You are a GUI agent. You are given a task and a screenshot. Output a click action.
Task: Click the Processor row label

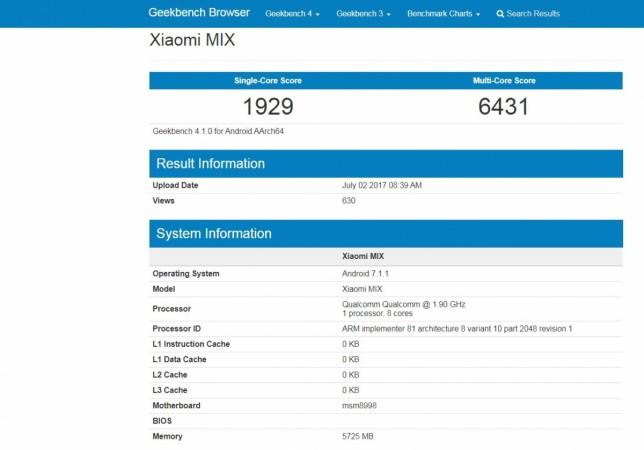click(172, 309)
